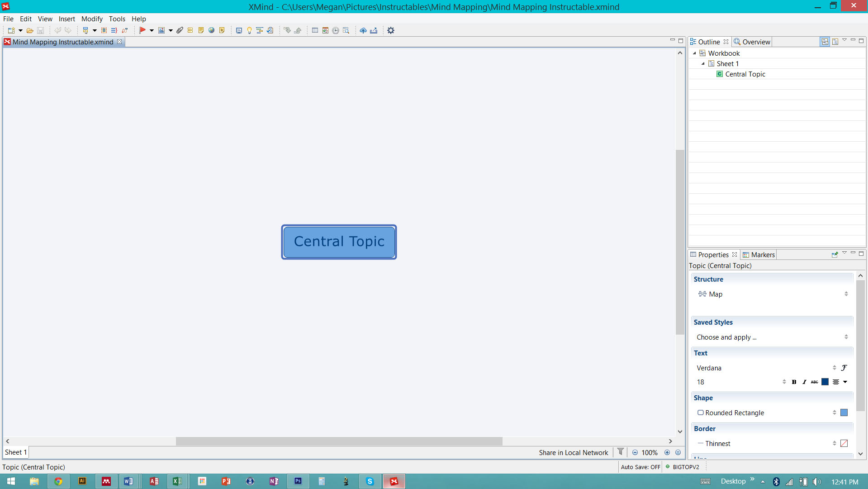Image resolution: width=868 pixels, height=489 pixels.
Task: Click the Insert Topic toolbar icon
Action: click(85, 30)
